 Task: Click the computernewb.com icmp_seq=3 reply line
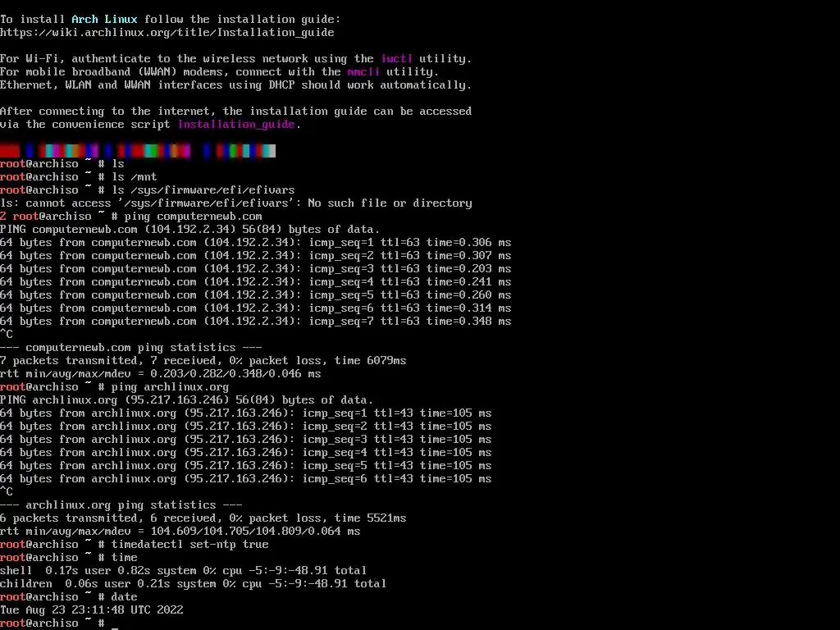pos(256,269)
